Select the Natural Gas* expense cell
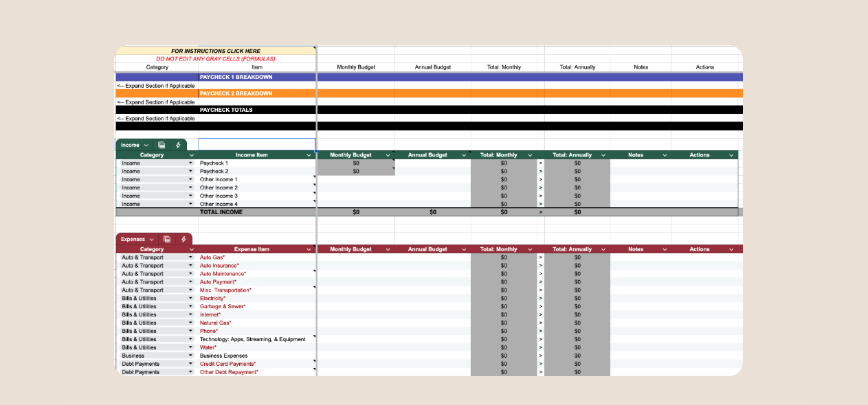868x405 pixels. pyautogui.click(x=257, y=323)
